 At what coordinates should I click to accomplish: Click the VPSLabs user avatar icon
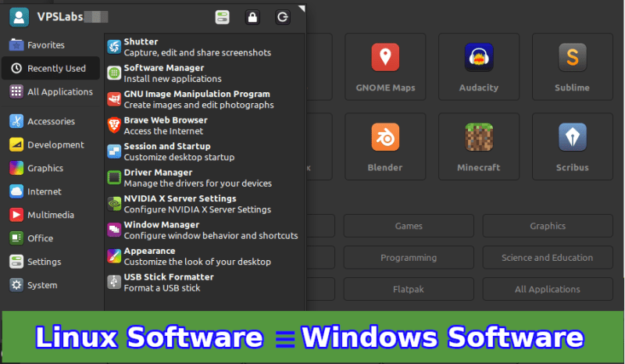[19, 17]
